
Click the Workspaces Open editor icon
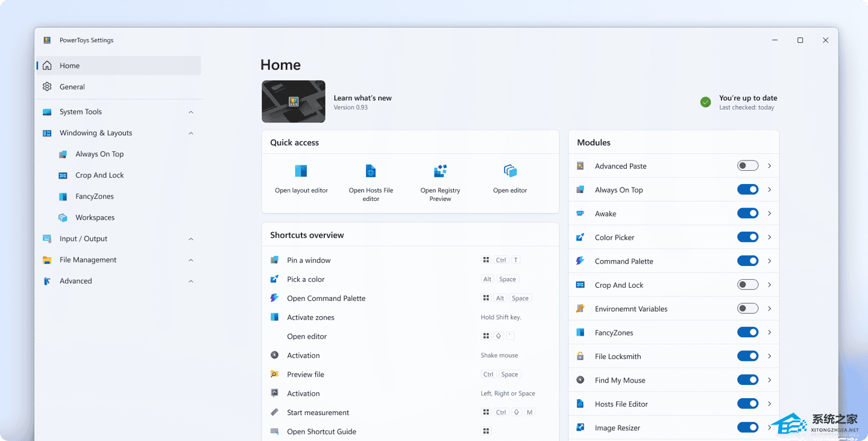point(510,171)
